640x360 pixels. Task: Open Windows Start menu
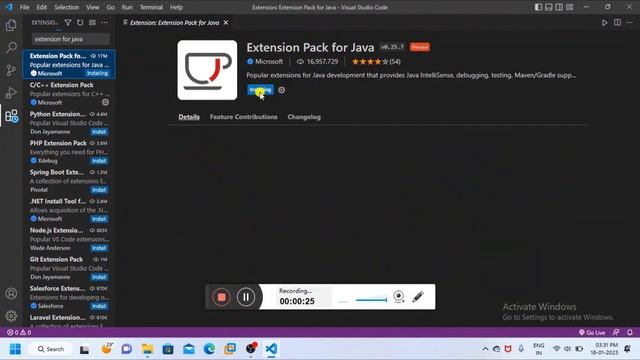[x=15, y=349]
